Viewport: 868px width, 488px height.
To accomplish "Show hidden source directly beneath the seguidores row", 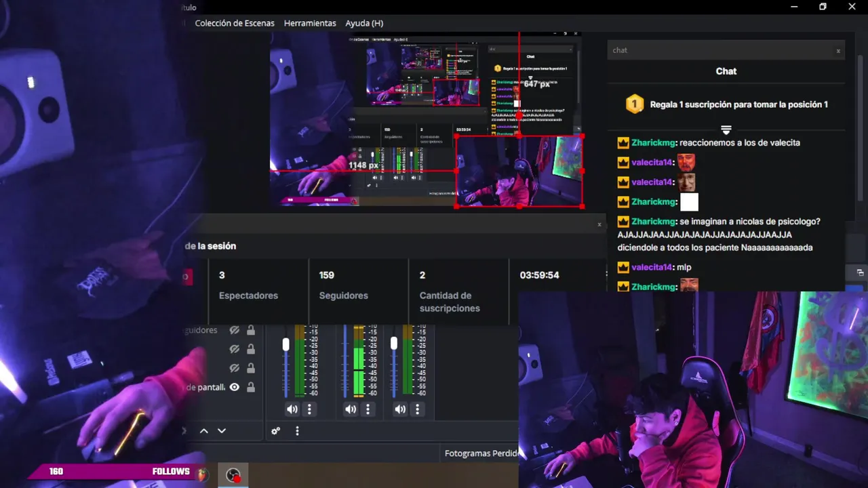I will tap(235, 349).
